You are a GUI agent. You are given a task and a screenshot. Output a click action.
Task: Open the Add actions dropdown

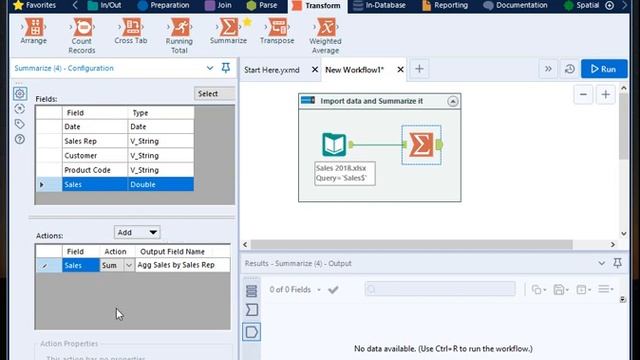pyautogui.click(x=137, y=232)
